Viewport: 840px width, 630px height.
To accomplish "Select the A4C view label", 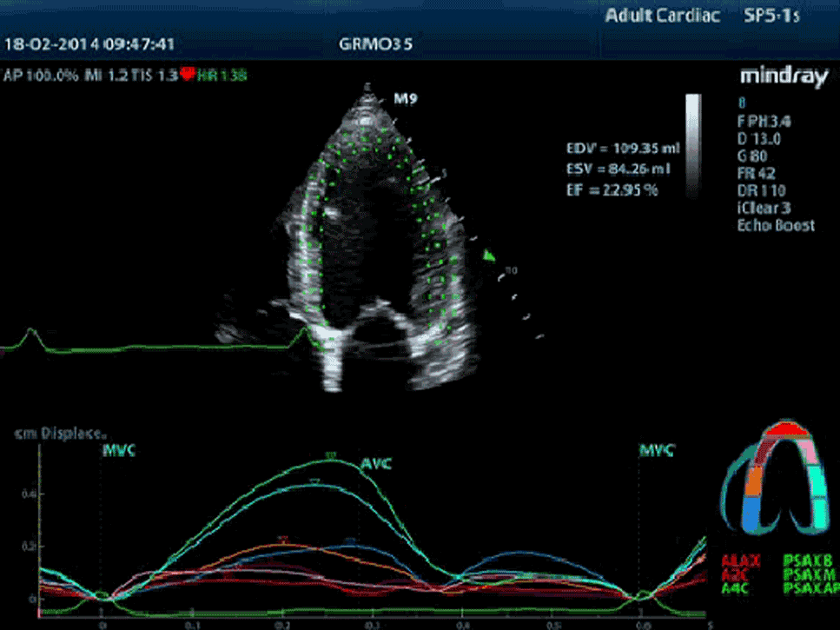I will coord(737,588).
